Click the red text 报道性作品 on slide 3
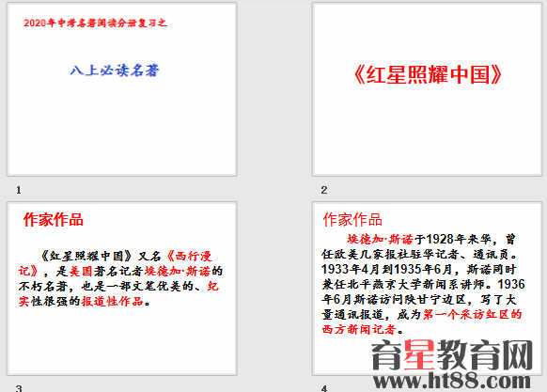The height and width of the screenshot is (392, 547). click(x=113, y=301)
